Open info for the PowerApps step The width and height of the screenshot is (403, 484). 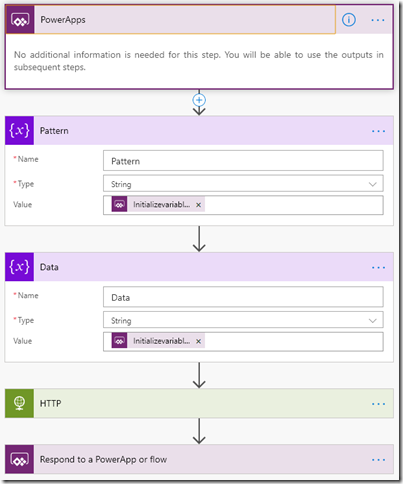pos(349,20)
